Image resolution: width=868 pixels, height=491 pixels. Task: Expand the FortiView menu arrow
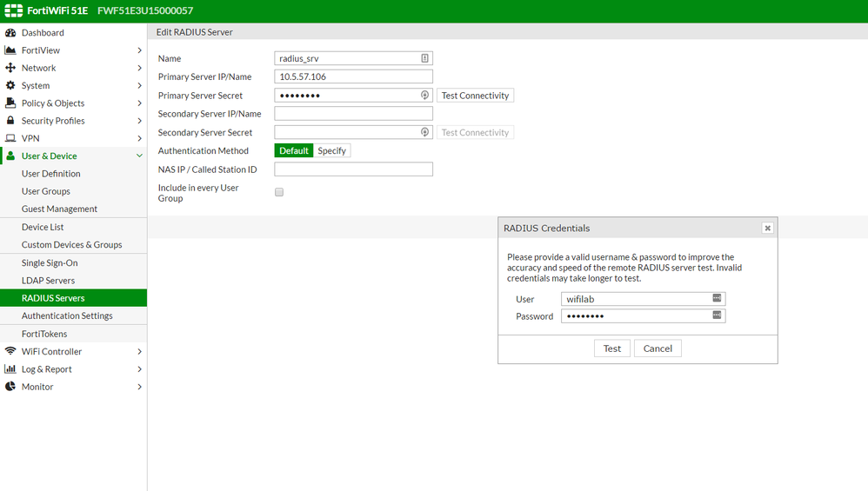[x=139, y=50]
